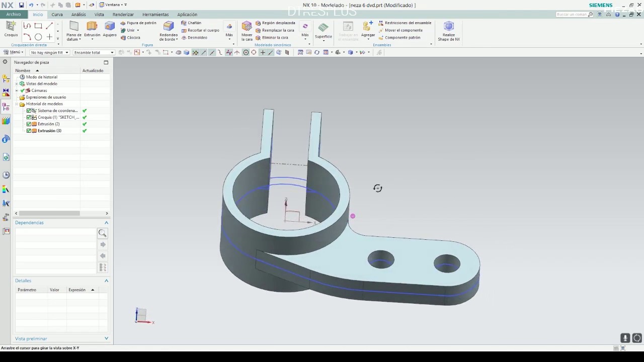Select Región desplazada
644x362 pixels.
pos(275,23)
